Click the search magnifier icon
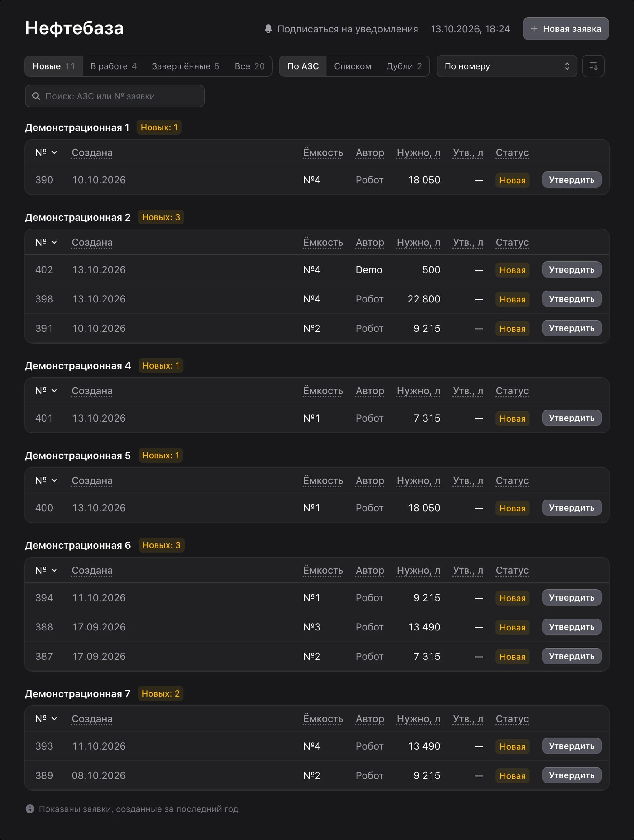Image resolution: width=634 pixels, height=840 pixels. click(x=36, y=96)
